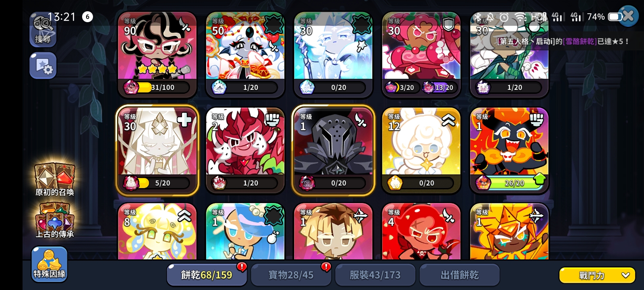Image resolution: width=644 pixels, height=290 pixels.
Task: Switch to the 寶物28/45 tab
Action: tap(291, 275)
